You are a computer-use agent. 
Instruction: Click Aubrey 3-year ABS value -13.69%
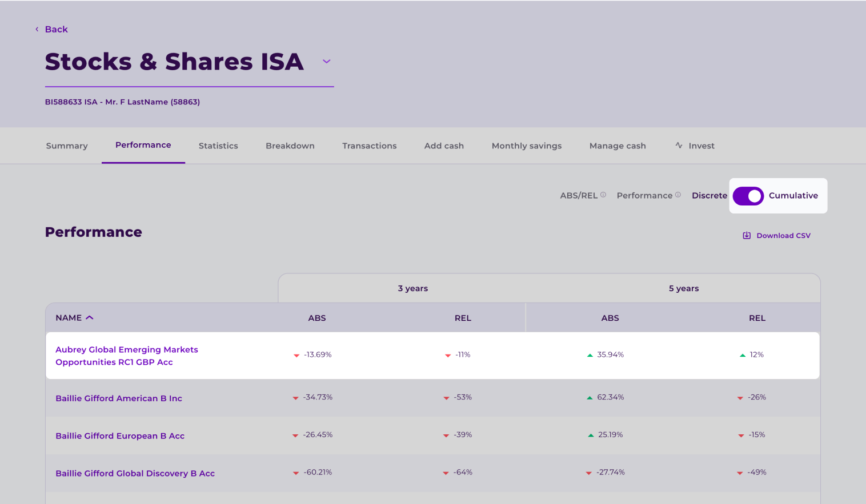point(318,355)
